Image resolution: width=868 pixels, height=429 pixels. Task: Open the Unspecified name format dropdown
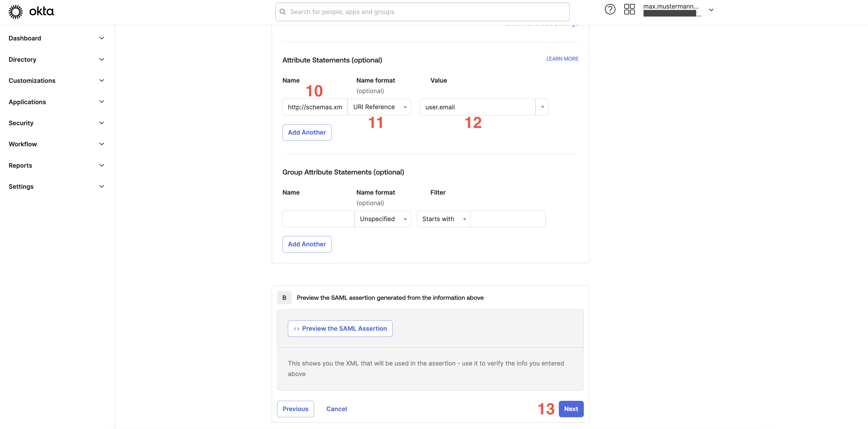(383, 219)
